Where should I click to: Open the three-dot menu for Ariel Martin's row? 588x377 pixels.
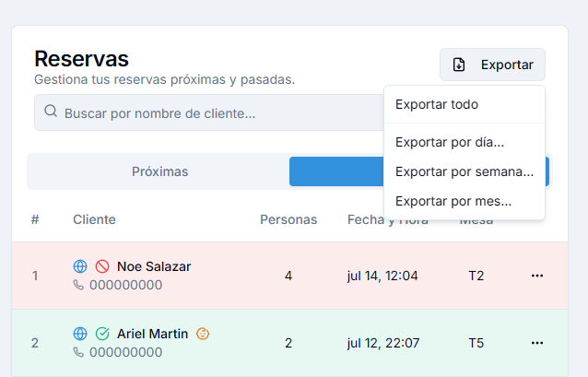537,343
